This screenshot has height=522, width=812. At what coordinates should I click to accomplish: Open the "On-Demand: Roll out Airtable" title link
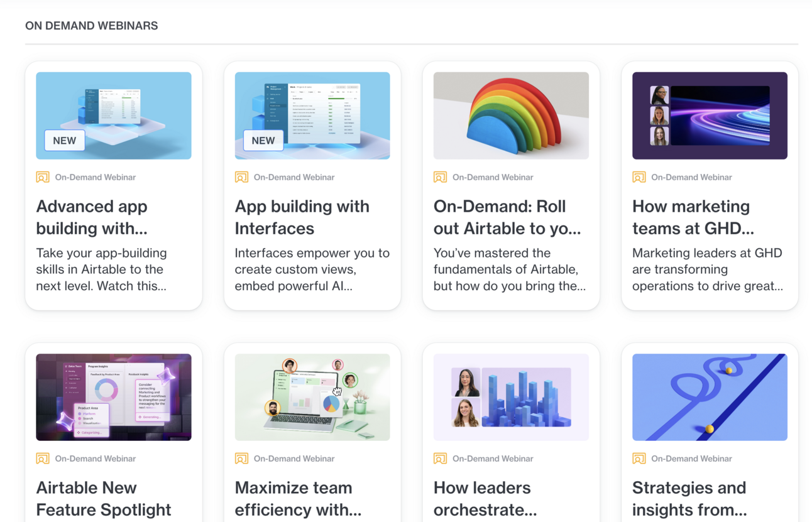507,217
